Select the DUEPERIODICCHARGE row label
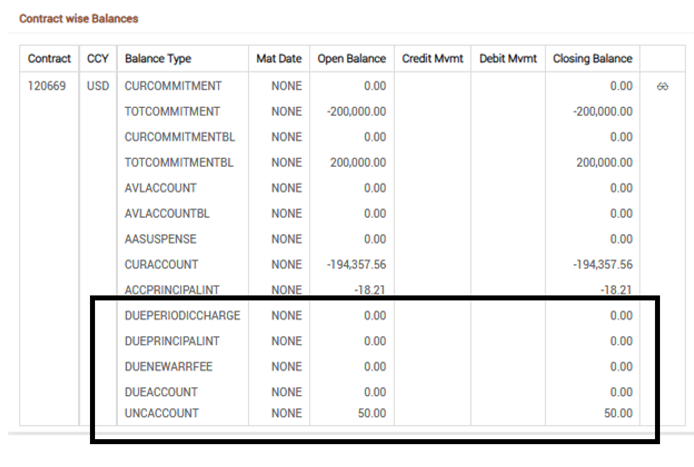 182,316
